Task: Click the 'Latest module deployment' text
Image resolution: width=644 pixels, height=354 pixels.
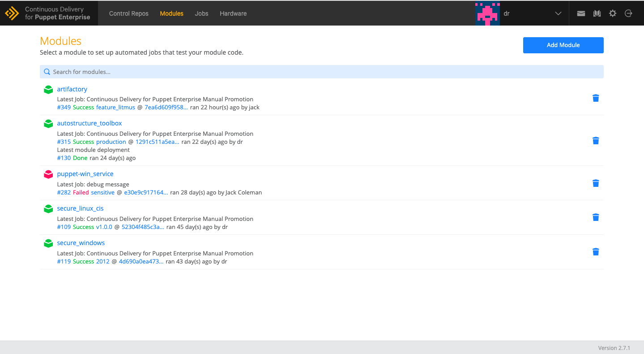Action: point(94,150)
